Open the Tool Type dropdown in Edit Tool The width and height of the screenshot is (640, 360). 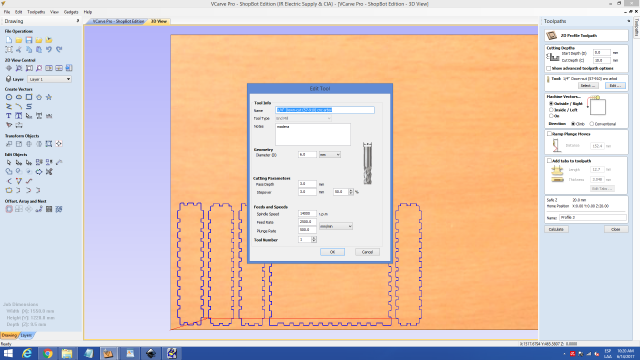[x=303, y=118]
